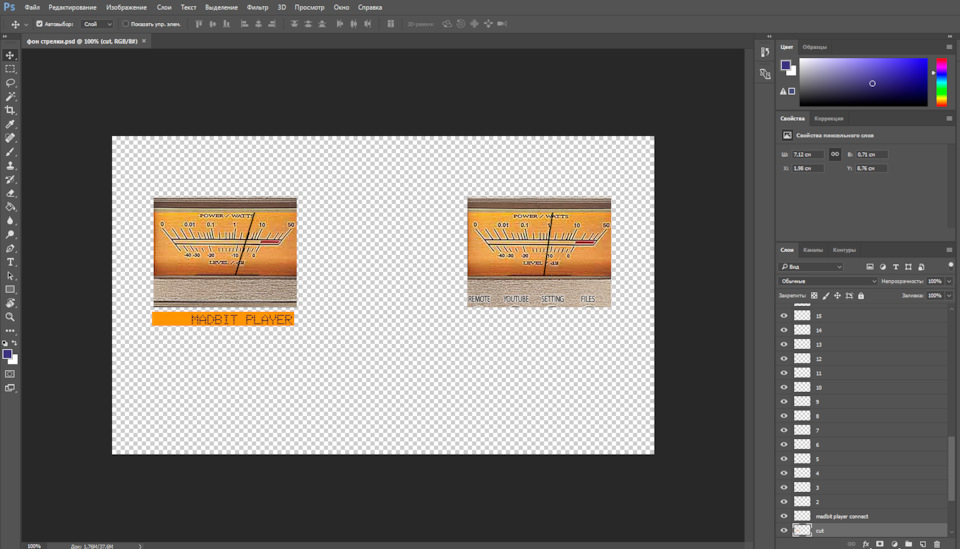The height and width of the screenshot is (549, 960).
Task: Select the Pen tool
Action: (10, 248)
